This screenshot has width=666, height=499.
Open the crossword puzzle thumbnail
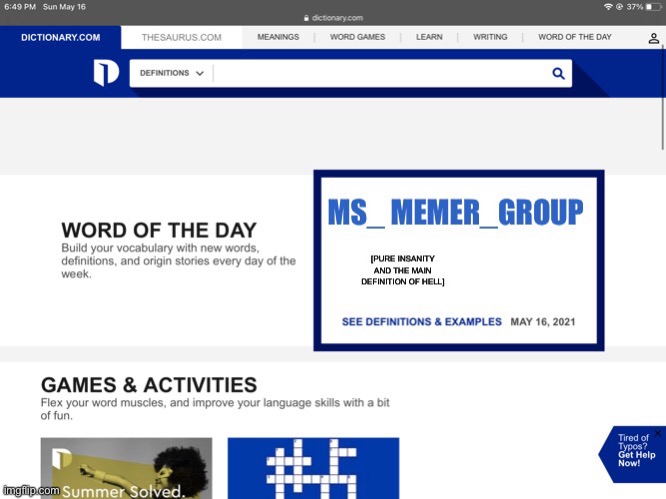(313, 468)
